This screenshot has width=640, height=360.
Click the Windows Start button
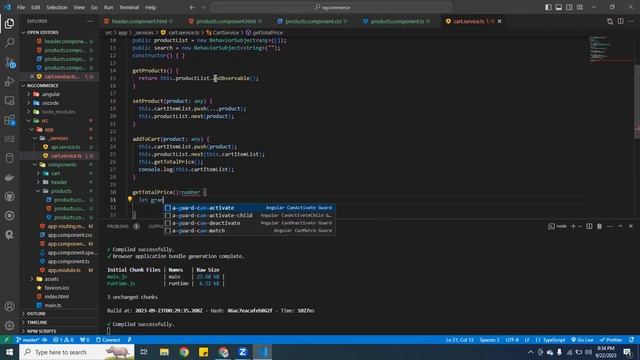point(9,352)
